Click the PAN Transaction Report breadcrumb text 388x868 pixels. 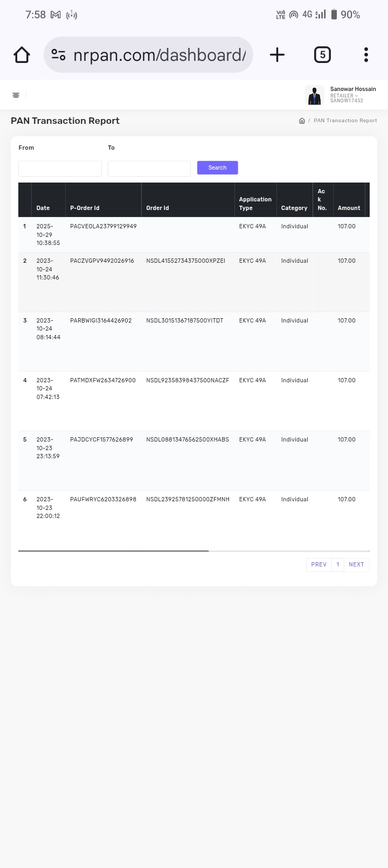(x=345, y=121)
